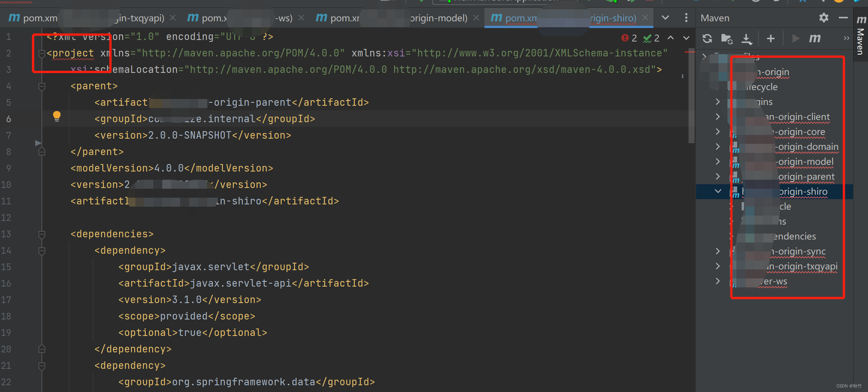Open Maven panel settings gear
Viewport: 868px width, 392px height.
click(x=824, y=18)
